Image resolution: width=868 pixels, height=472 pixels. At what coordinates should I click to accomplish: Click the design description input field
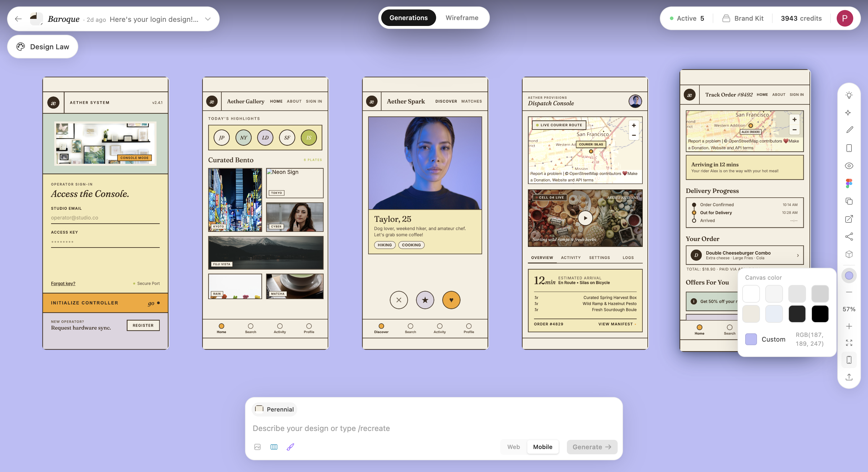pyautogui.click(x=434, y=428)
